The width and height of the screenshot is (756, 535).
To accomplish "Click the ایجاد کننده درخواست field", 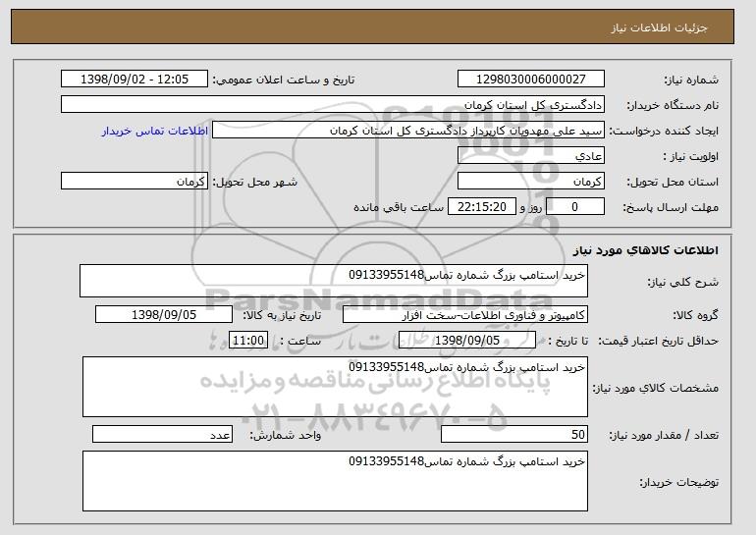I will coord(408,131).
